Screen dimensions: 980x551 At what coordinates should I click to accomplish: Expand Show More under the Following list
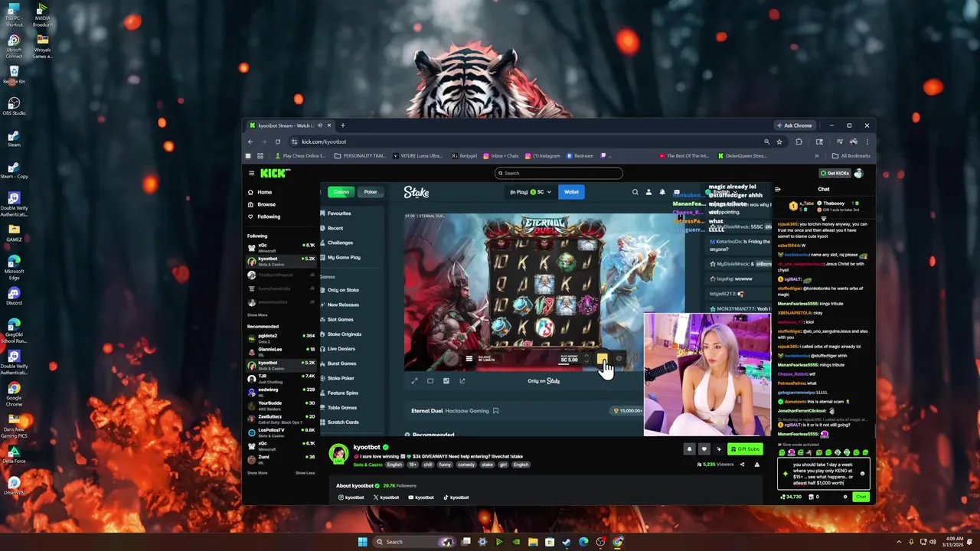[x=257, y=315]
